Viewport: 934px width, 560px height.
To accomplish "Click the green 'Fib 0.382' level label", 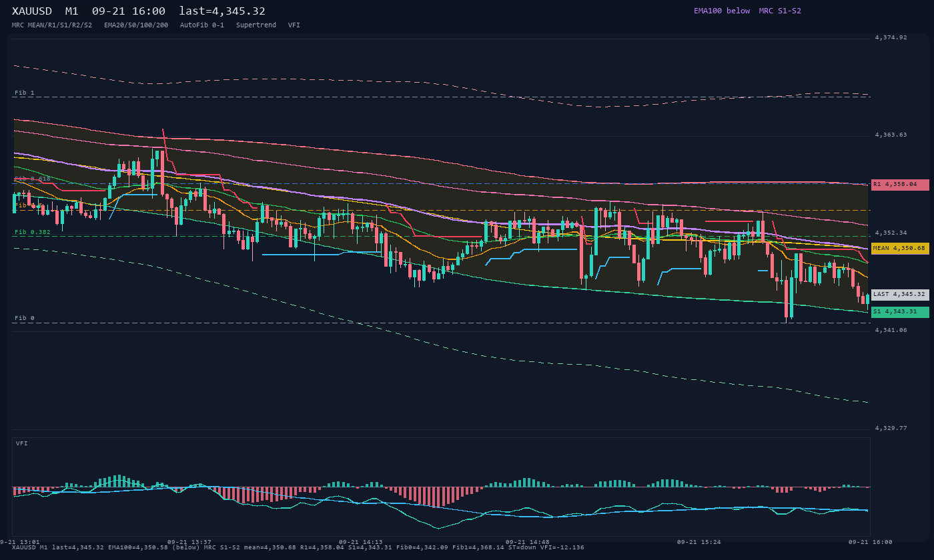I will point(33,232).
